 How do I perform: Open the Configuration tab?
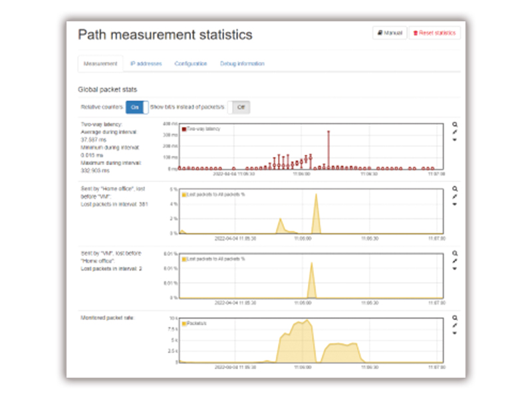tap(191, 64)
